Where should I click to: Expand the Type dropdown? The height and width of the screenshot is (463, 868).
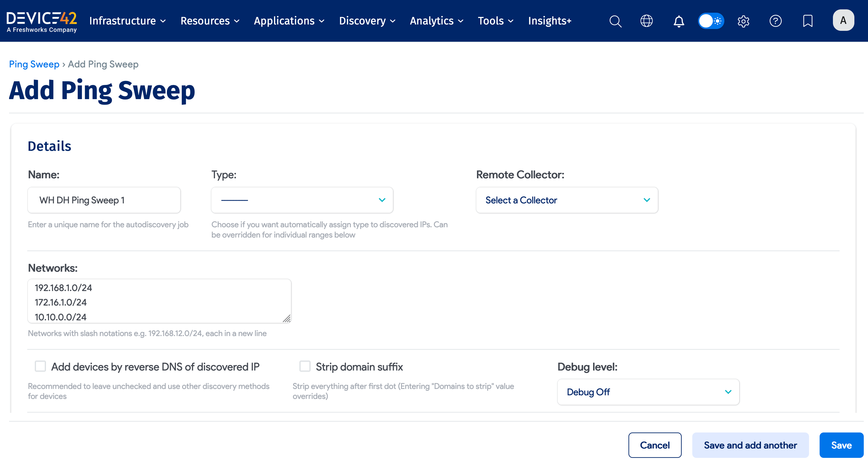coord(302,200)
